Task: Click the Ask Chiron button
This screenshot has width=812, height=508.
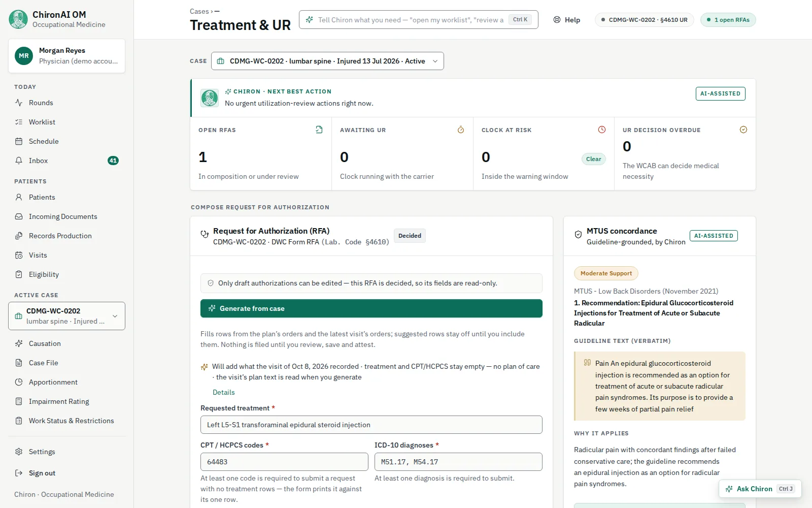Action: coord(760,489)
